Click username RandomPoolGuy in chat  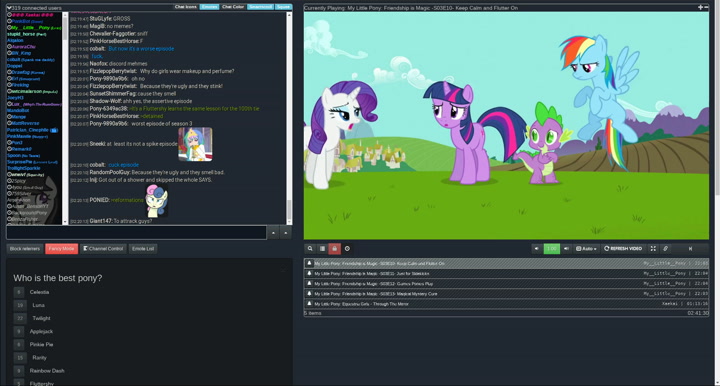[x=110, y=172]
